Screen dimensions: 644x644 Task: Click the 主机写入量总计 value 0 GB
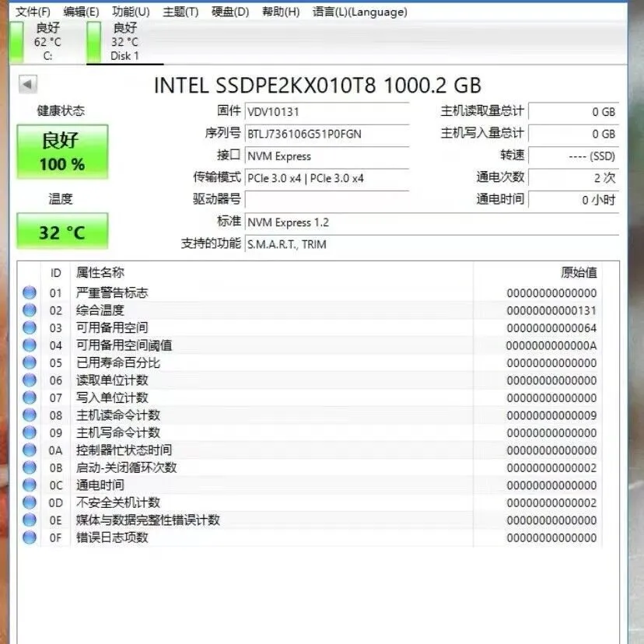pyautogui.click(x=573, y=134)
